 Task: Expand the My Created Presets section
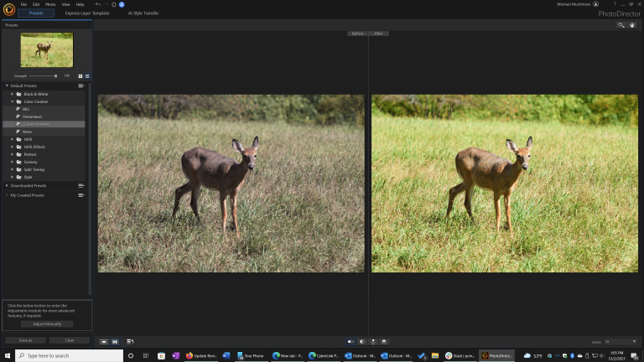7,194
